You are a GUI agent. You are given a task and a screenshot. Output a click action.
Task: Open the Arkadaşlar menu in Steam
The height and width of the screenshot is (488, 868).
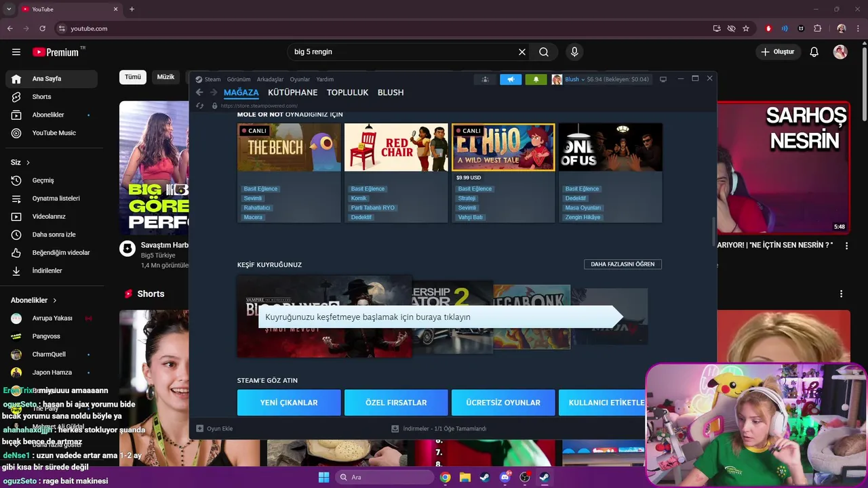click(270, 79)
